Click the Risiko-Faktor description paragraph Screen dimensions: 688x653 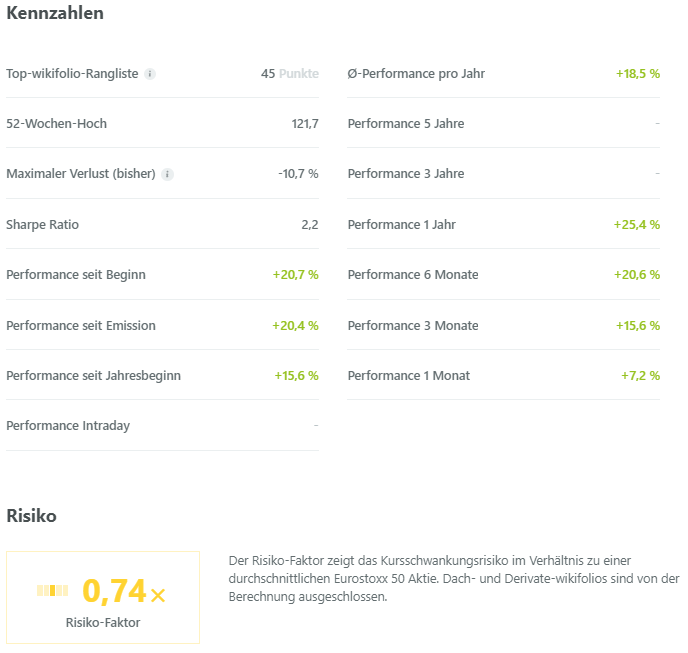click(454, 579)
